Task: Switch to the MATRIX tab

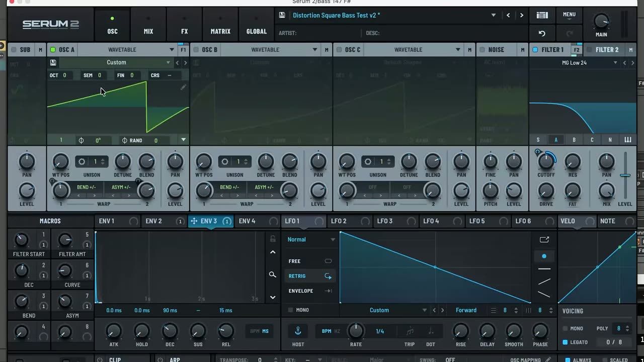Action: (x=220, y=25)
